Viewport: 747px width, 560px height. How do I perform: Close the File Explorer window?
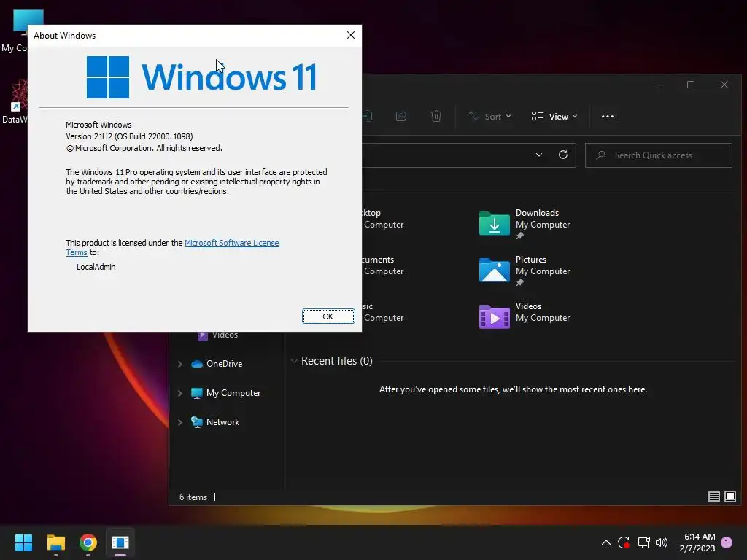pyautogui.click(x=724, y=85)
